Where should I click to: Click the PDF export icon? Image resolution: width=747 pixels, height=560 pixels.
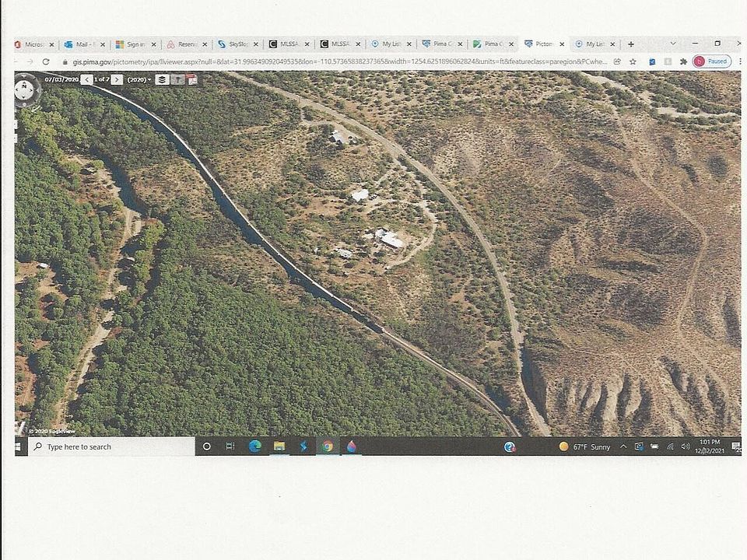[x=191, y=79]
